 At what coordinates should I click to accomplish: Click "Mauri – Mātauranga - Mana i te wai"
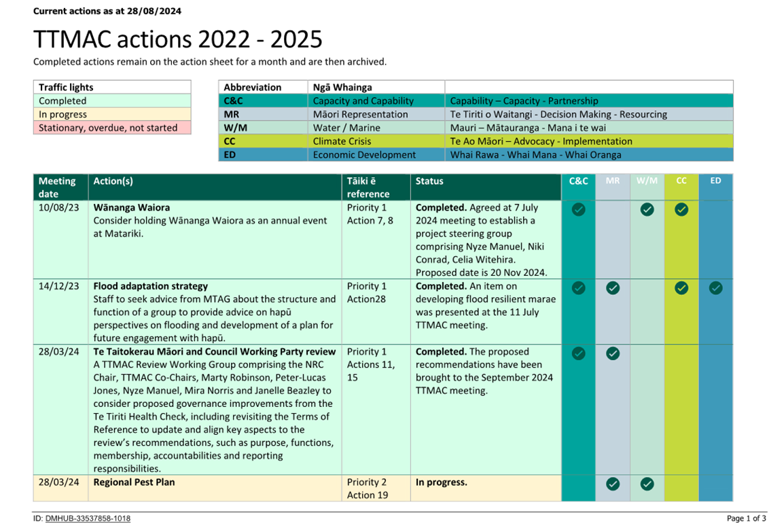click(x=528, y=128)
